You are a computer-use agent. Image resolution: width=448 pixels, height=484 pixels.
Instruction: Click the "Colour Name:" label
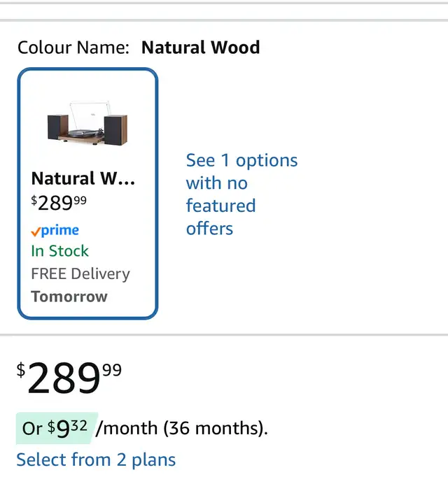pos(73,48)
